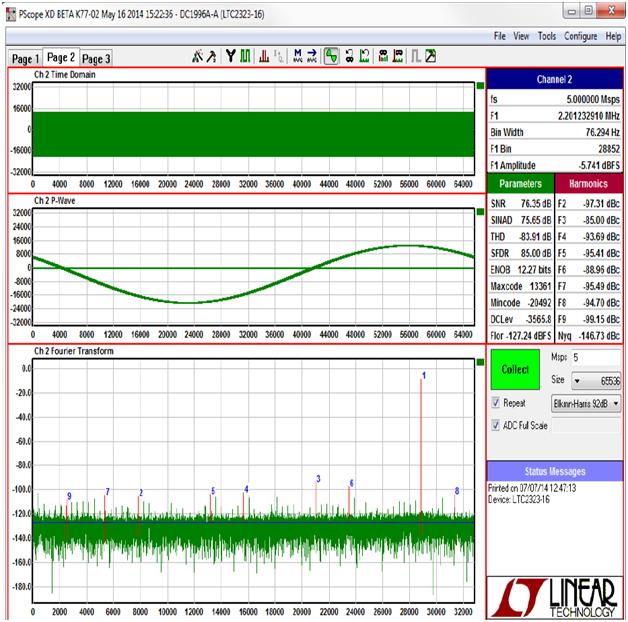Click the black Y-shaped toolbar icon
Viewport: 628px width, 622px height.
point(230,57)
